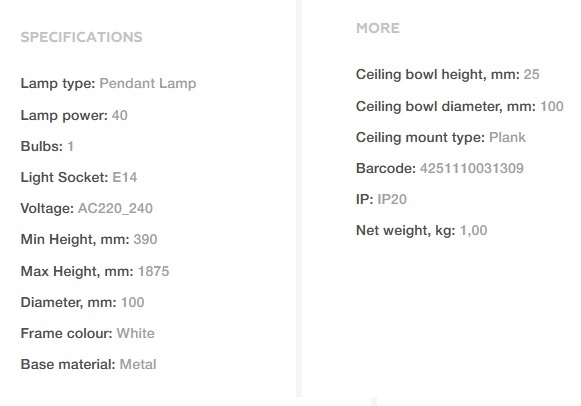Click the Lamp power value 40
The width and height of the screenshot is (581, 406).
point(120,115)
